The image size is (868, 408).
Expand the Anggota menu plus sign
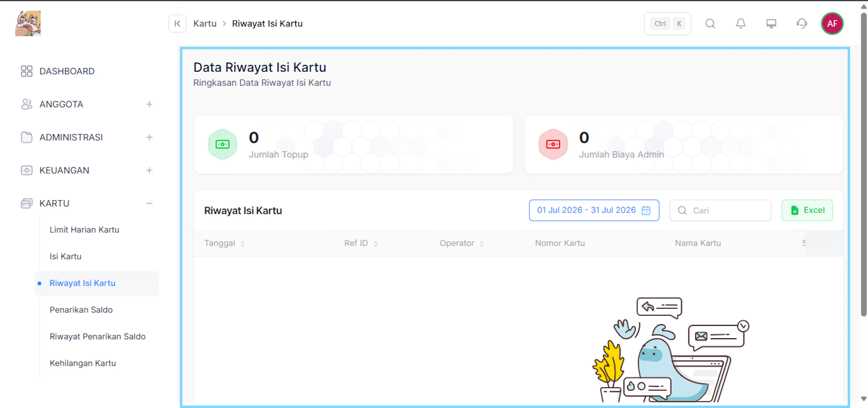tap(149, 104)
